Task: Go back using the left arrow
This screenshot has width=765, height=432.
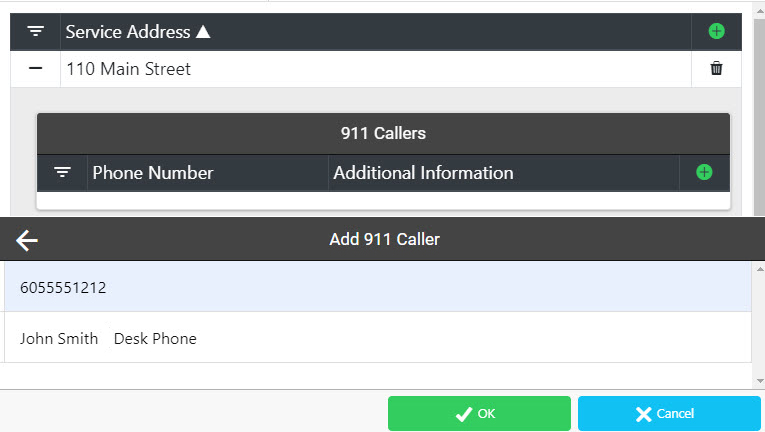Action: click(x=27, y=240)
